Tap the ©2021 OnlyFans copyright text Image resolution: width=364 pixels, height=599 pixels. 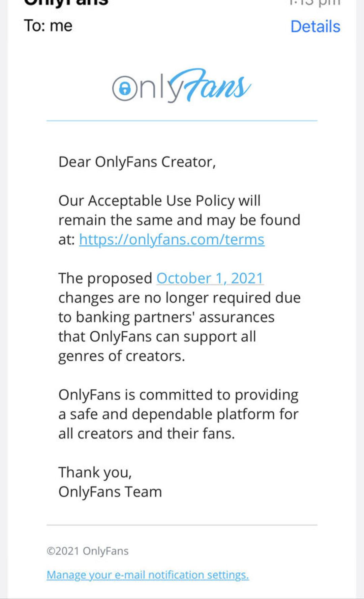click(87, 551)
